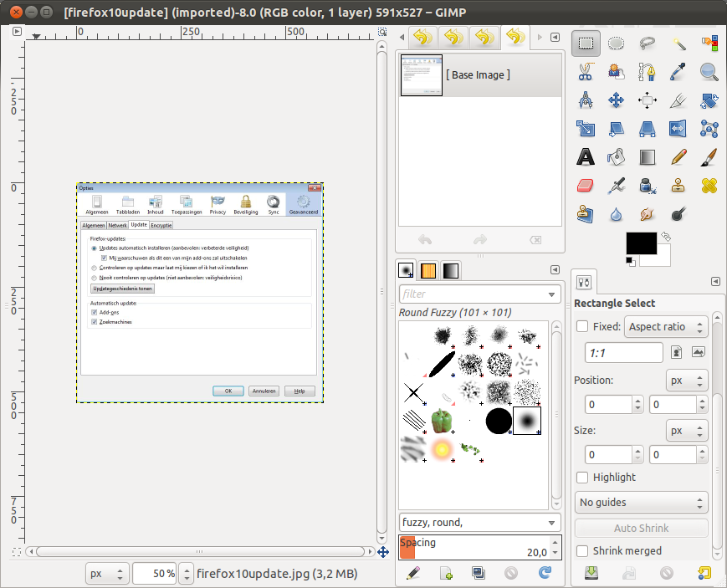Select the Ellipse Select tool

[617, 43]
